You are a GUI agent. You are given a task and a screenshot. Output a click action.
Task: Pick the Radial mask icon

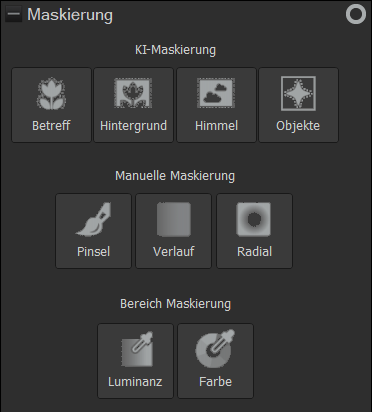click(x=254, y=219)
